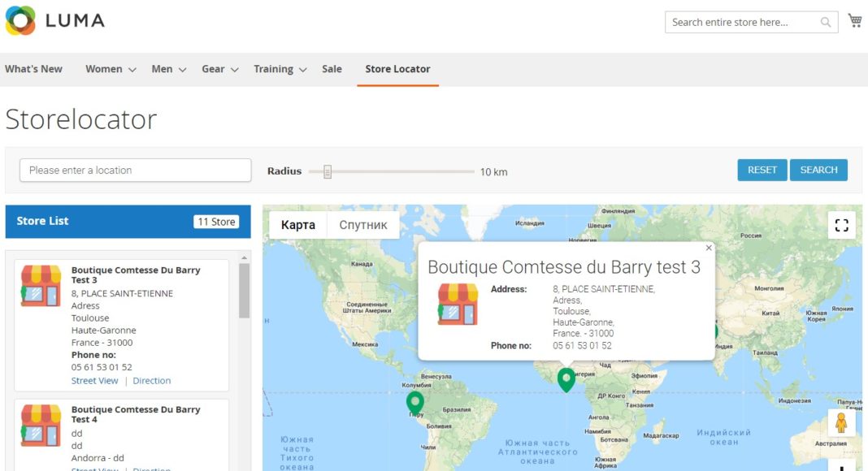This screenshot has height=471, width=868.
Task: Click in the location input field
Action: pyautogui.click(x=135, y=171)
